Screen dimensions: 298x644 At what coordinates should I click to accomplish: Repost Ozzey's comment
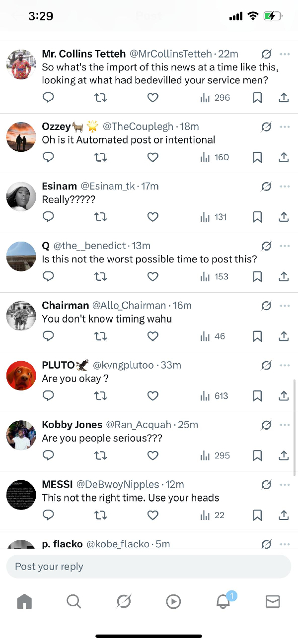tap(100, 157)
